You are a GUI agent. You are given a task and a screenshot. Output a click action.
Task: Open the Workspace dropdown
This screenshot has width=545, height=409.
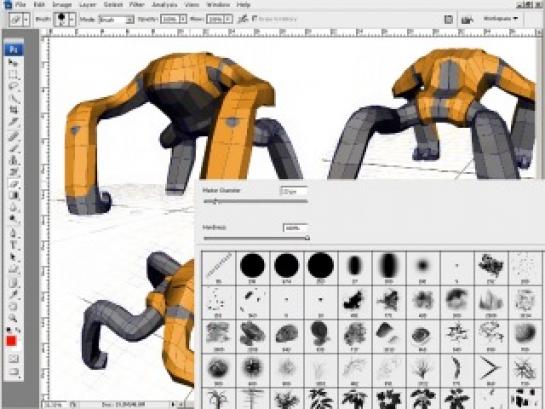pos(501,18)
